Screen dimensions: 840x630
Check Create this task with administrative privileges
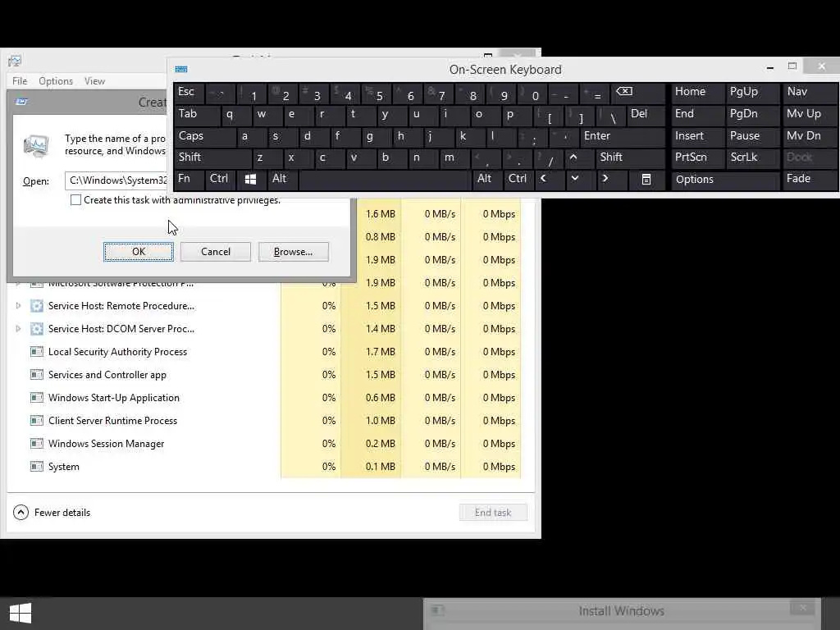75,200
